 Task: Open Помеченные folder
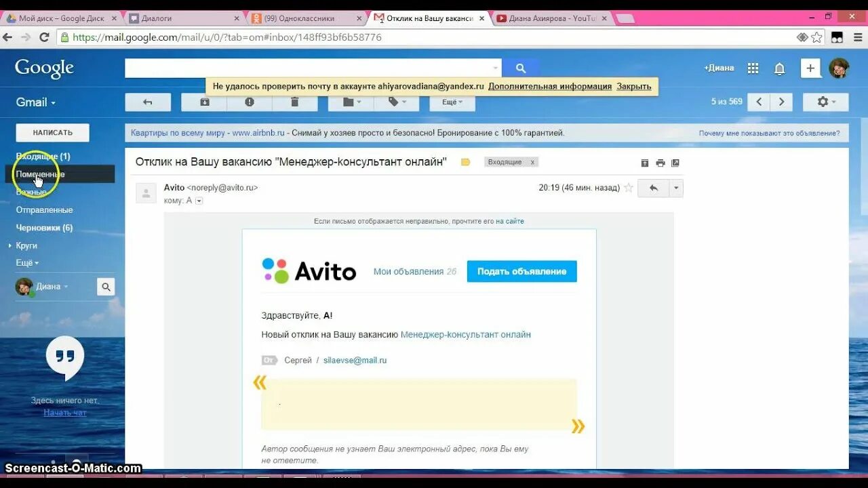[x=41, y=174]
